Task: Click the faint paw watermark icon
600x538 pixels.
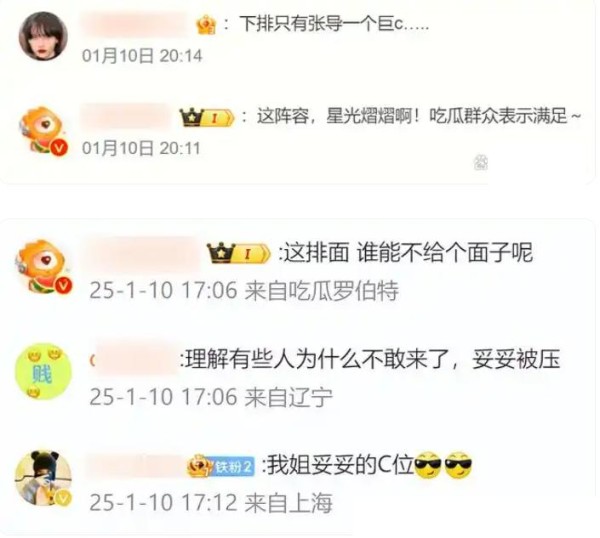Action: point(481,163)
